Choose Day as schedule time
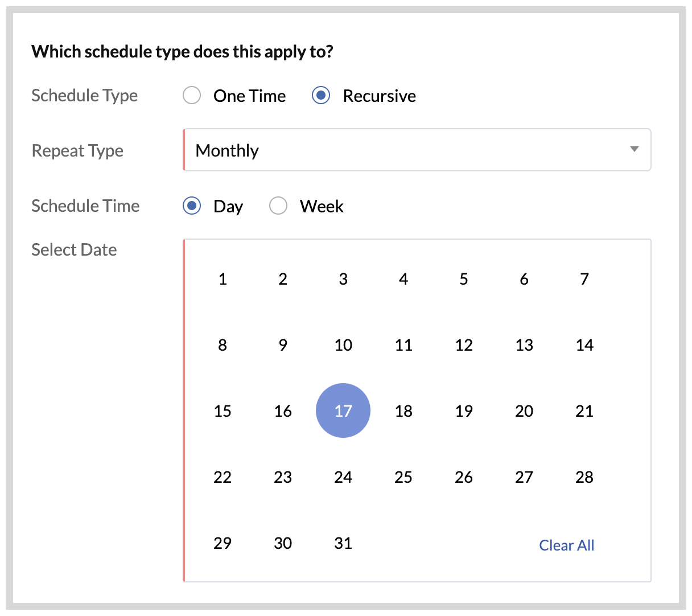The height and width of the screenshot is (616, 692). (x=192, y=206)
